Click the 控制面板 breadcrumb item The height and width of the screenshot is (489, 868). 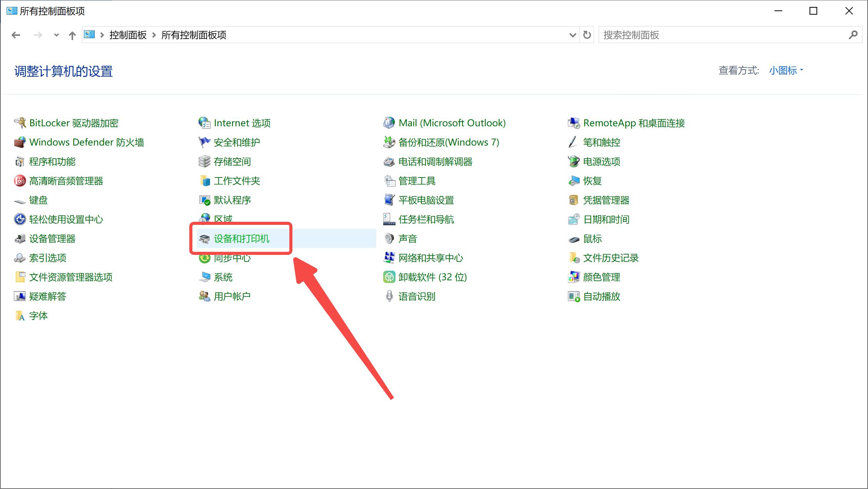point(128,35)
